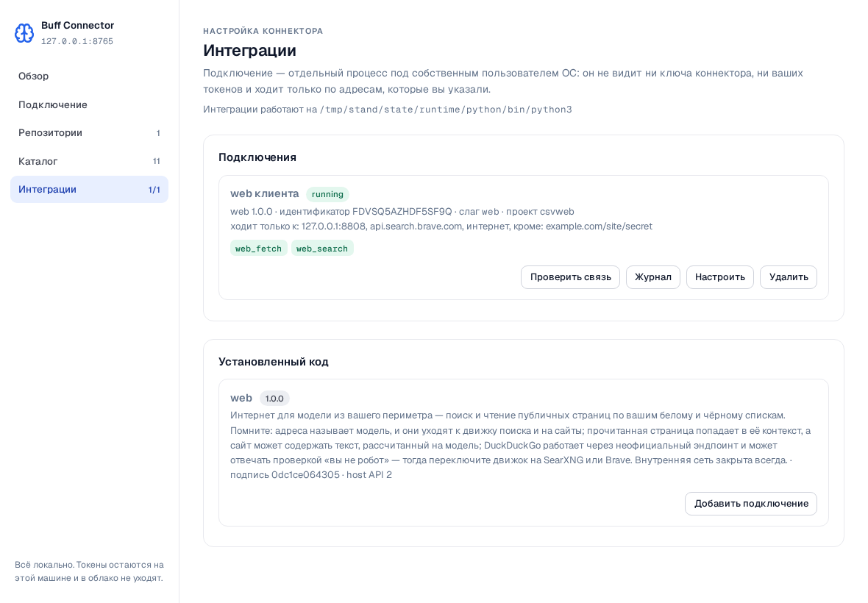Click the Проверить связь button
This screenshot has height=603, width=868.
click(x=570, y=277)
